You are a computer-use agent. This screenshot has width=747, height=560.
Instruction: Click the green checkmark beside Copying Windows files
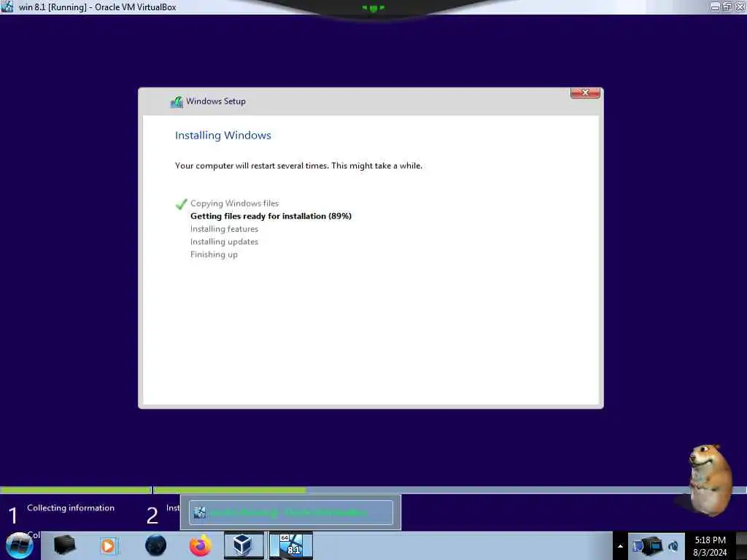pos(181,204)
